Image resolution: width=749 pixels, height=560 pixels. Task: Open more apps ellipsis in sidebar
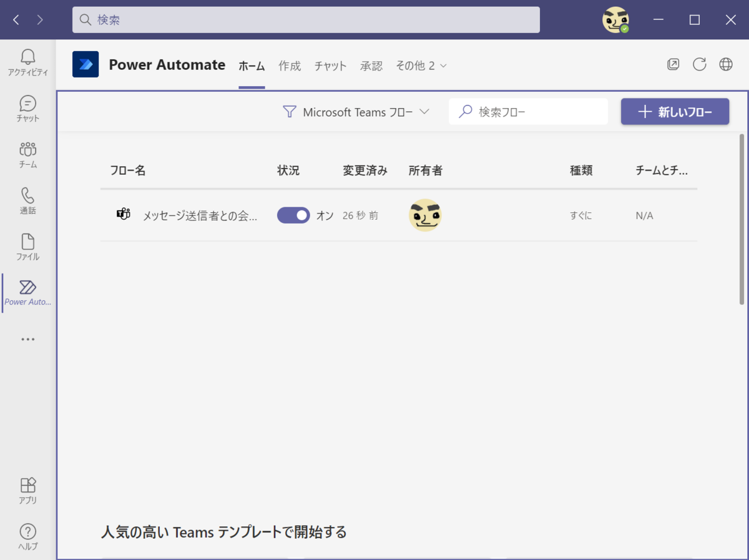coord(27,339)
